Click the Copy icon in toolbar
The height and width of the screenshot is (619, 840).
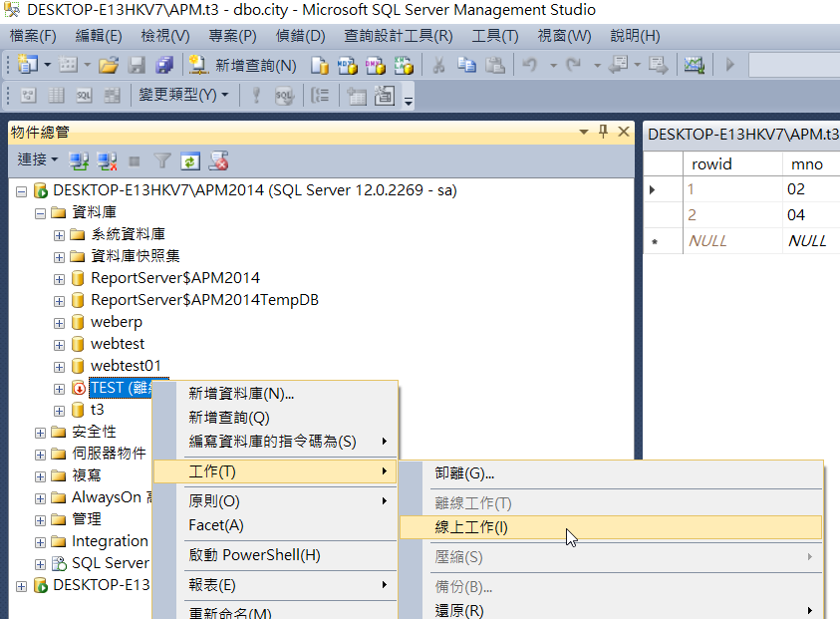tap(466, 66)
